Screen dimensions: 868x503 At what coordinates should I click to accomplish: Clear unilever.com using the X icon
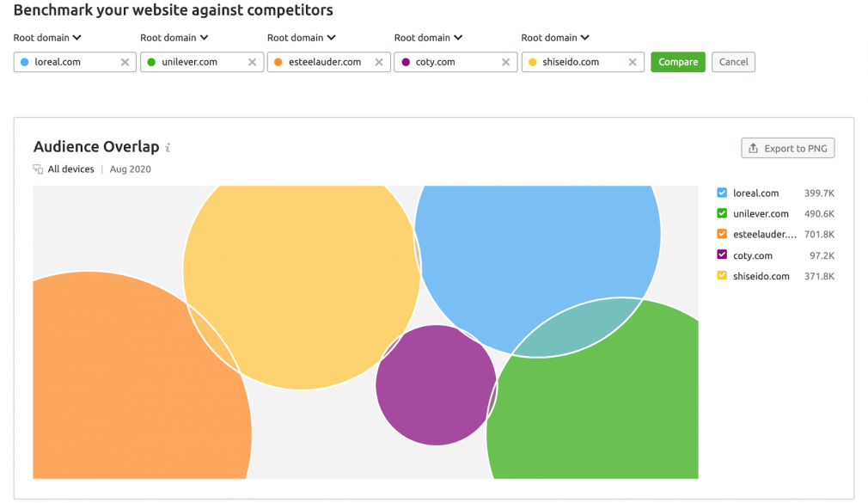pos(253,62)
